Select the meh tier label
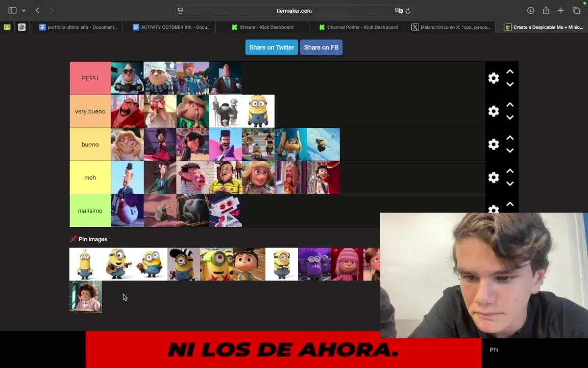The height and width of the screenshot is (368, 588). 90,177
